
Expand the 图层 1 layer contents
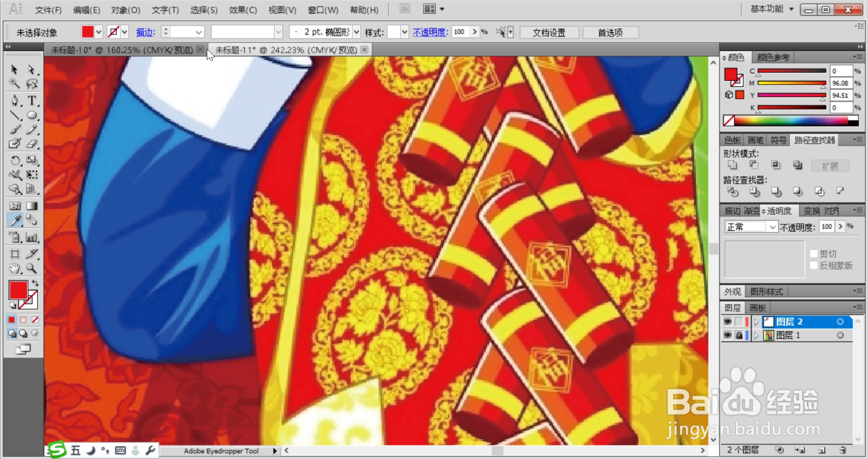pyautogui.click(x=756, y=335)
